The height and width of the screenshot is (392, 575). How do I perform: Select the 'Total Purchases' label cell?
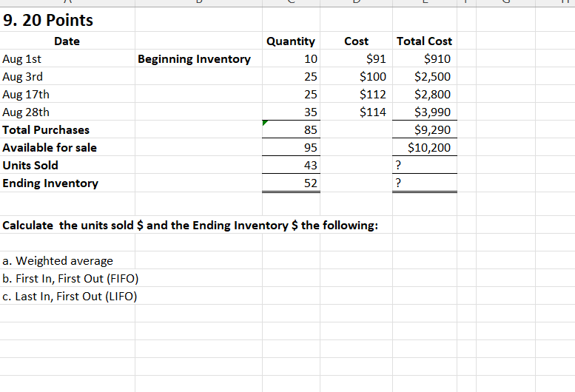tap(67, 129)
